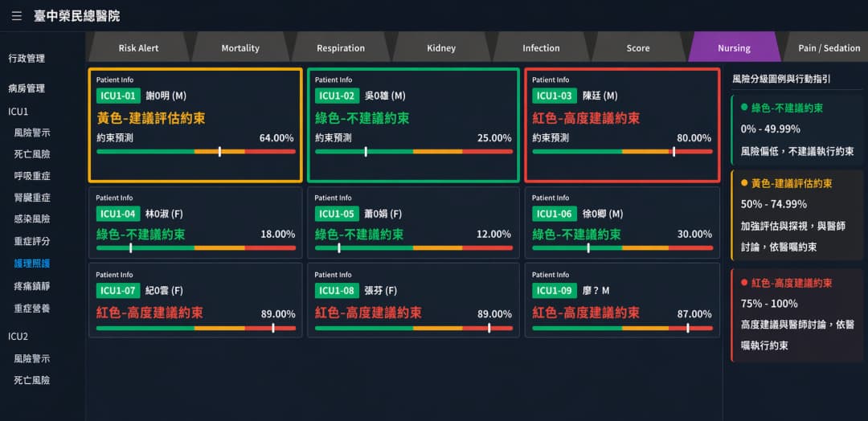Click 紅色-高度建議約束 status in ICU1-07 card
The width and height of the screenshot is (868, 421).
coord(149,313)
